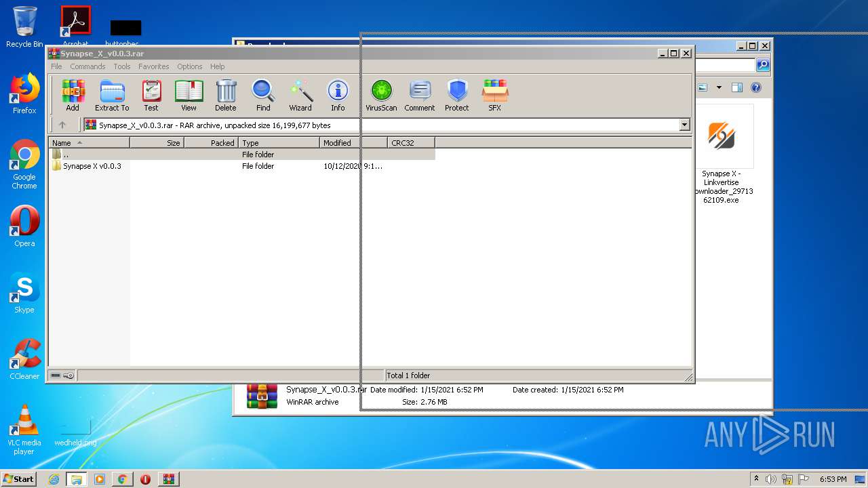Open Google Chrome desktop shortcut
The image size is (868, 488).
point(24,165)
